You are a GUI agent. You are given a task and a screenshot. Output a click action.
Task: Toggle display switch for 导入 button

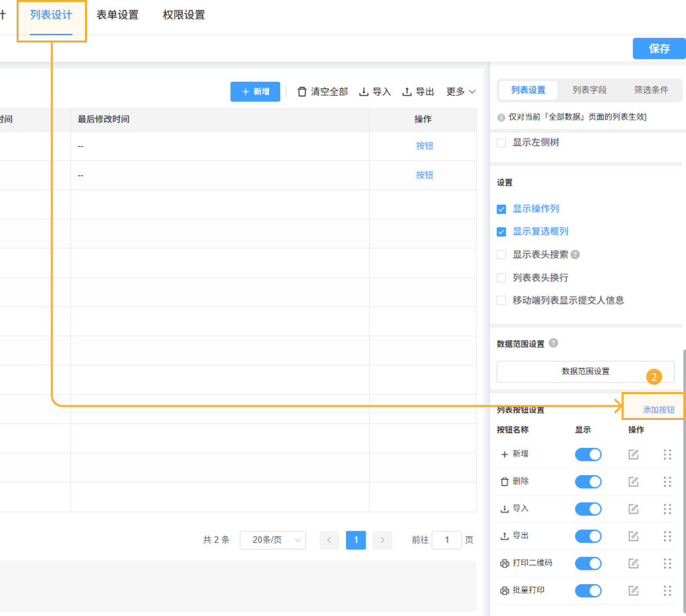point(588,509)
